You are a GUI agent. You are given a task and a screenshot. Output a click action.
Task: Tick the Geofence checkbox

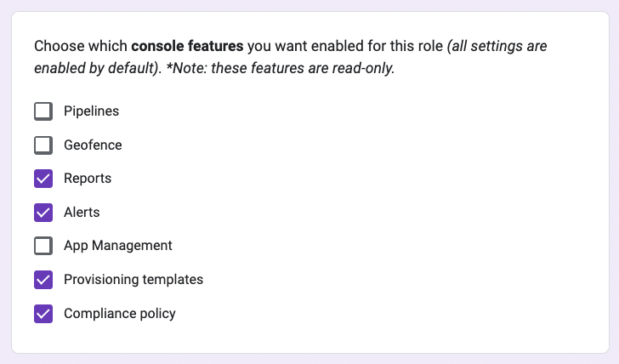[43, 145]
